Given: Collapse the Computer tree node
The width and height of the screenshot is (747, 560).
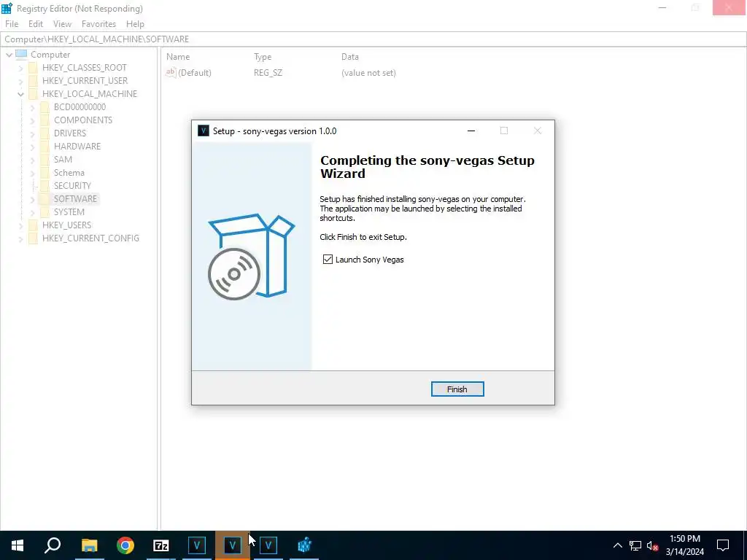Looking at the screenshot, I should click(x=9, y=55).
